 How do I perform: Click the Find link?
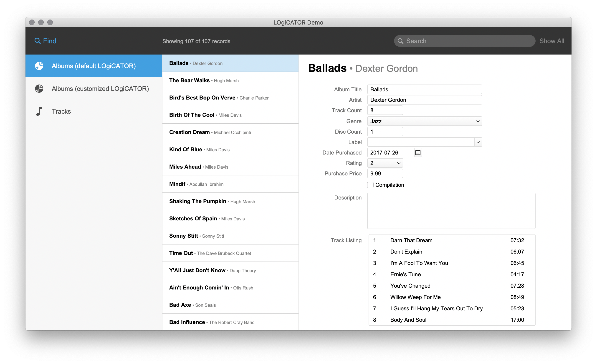[x=49, y=41]
